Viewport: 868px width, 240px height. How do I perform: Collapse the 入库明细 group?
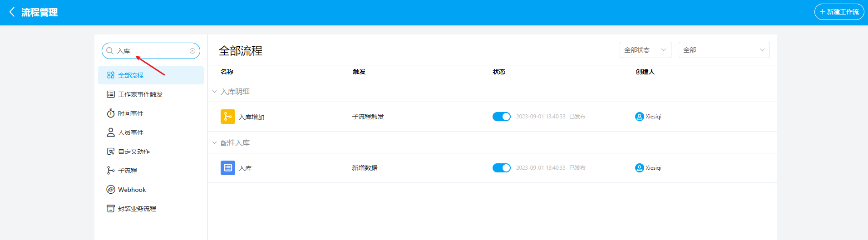pos(215,92)
